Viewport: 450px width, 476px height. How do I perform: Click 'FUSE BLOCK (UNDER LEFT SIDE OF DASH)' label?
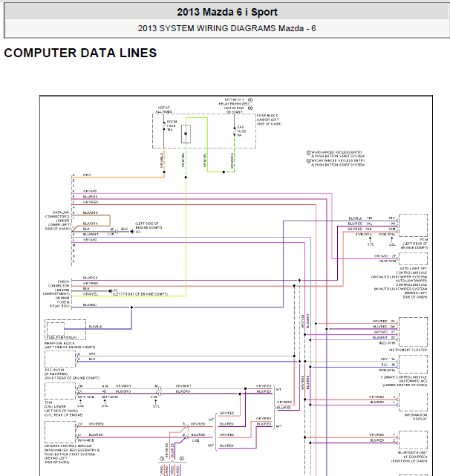coord(269,120)
